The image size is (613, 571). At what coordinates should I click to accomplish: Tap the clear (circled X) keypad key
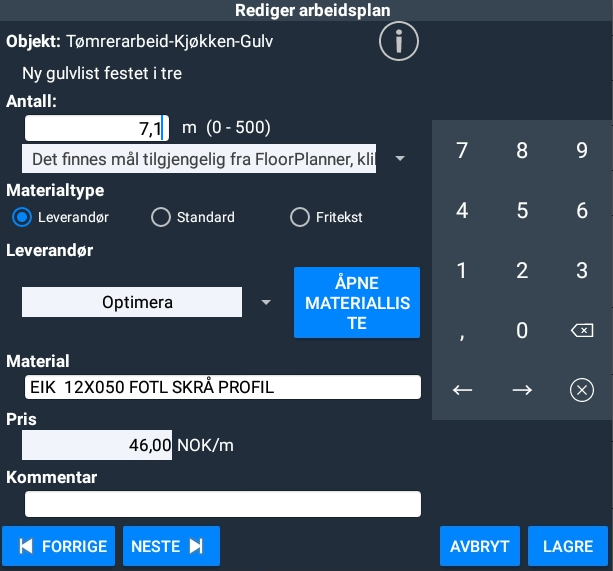581,390
